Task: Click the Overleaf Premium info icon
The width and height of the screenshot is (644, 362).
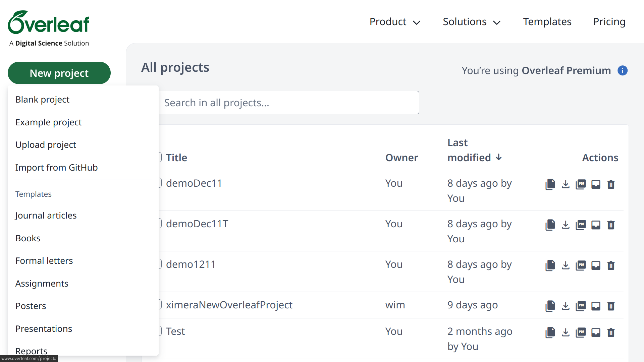Action: (x=623, y=71)
